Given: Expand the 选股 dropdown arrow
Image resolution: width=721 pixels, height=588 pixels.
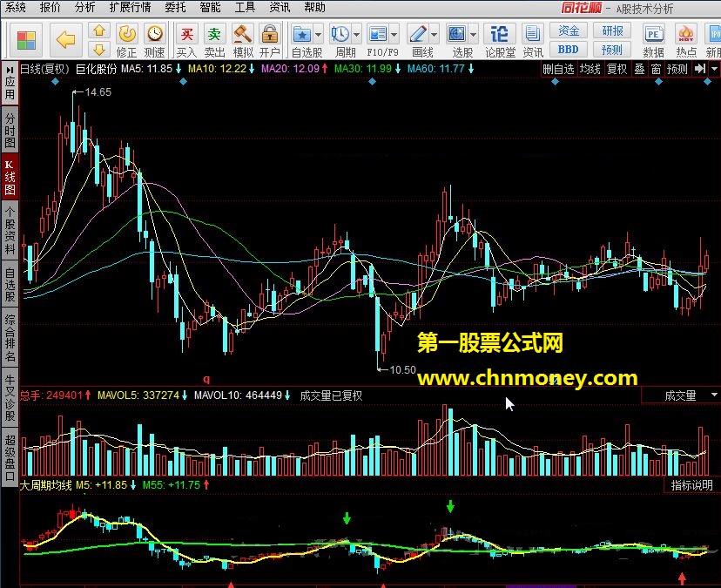Looking at the screenshot, I should coord(473,35).
